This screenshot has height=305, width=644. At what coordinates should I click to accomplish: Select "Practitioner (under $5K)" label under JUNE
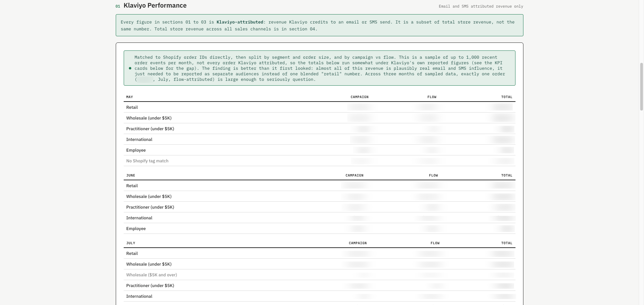tap(150, 207)
